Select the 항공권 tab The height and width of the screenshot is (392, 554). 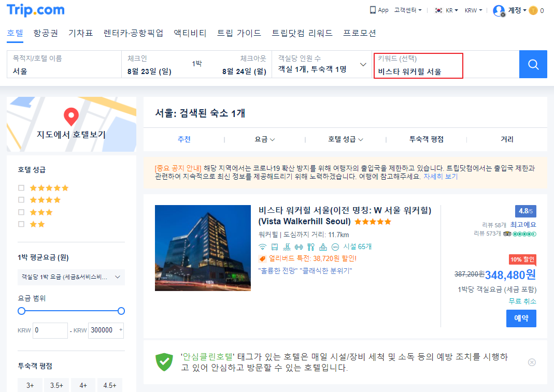point(46,33)
